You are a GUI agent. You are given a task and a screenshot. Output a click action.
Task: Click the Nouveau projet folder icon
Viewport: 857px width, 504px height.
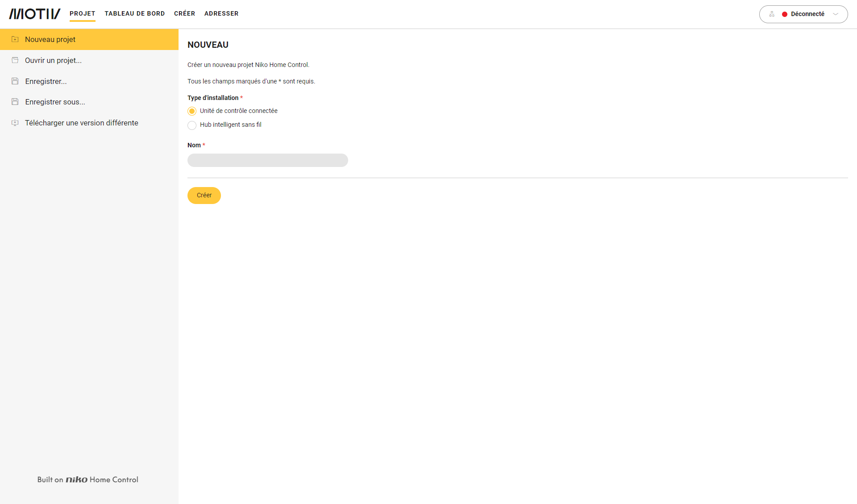[15, 39]
